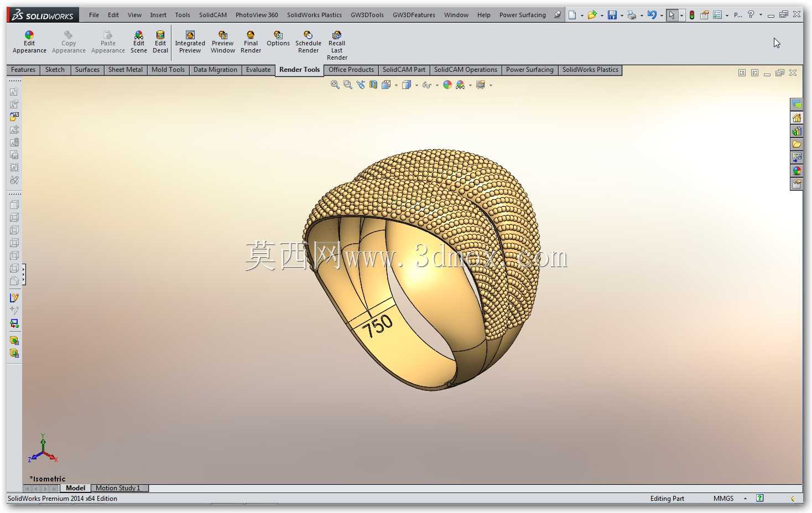The image size is (812, 513).
Task: Click the Save floppy disk icon
Action: click(612, 15)
